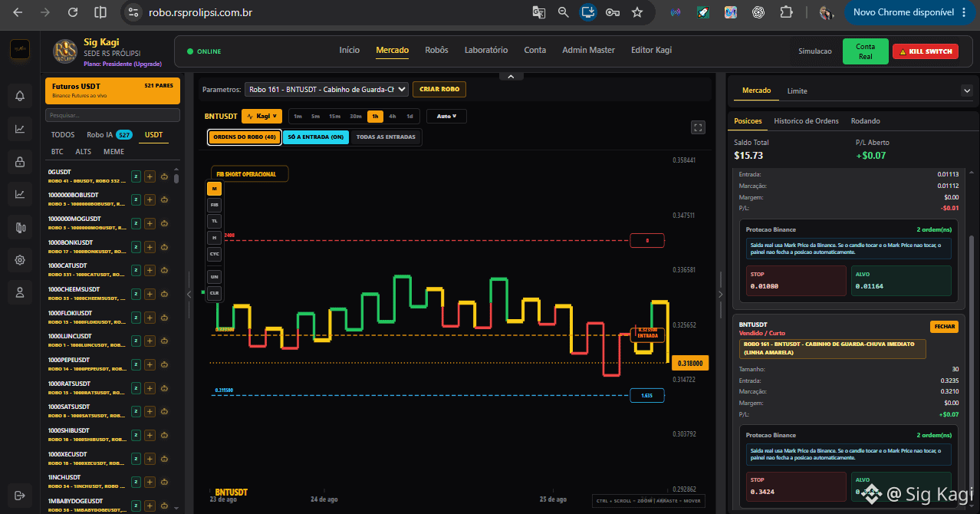980x514 pixels.
Task: Click the CRIAR ROBO button
Action: 439,90
